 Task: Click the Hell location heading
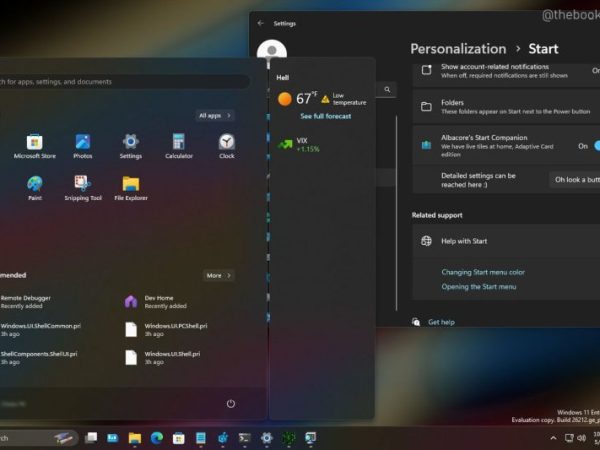click(282, 78)
